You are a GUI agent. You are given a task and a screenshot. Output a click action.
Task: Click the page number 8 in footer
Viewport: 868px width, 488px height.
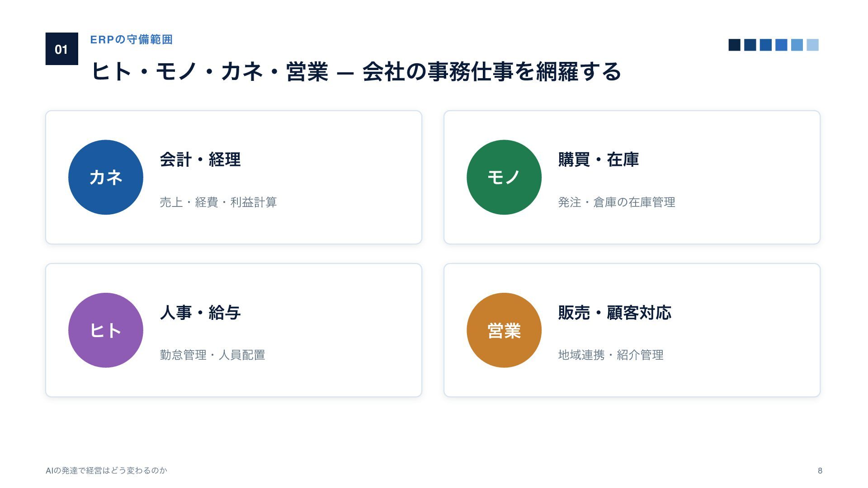[820, 470]
